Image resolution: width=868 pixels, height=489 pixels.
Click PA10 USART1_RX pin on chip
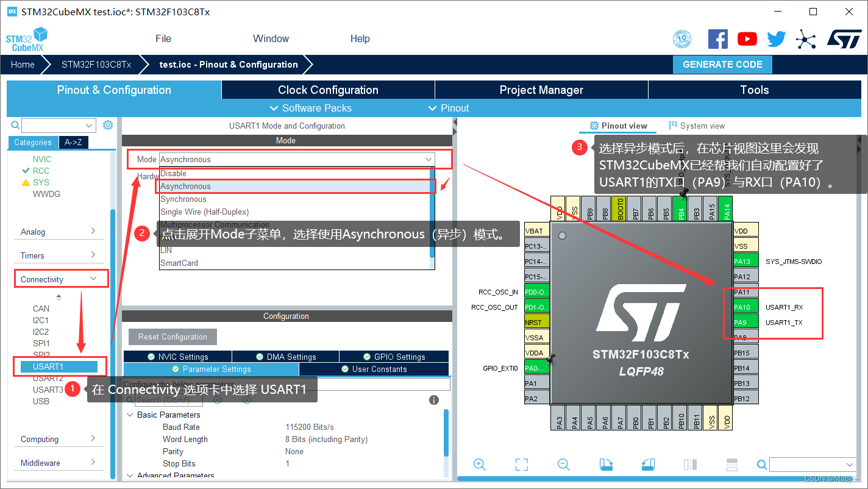[x=746, y=307]
